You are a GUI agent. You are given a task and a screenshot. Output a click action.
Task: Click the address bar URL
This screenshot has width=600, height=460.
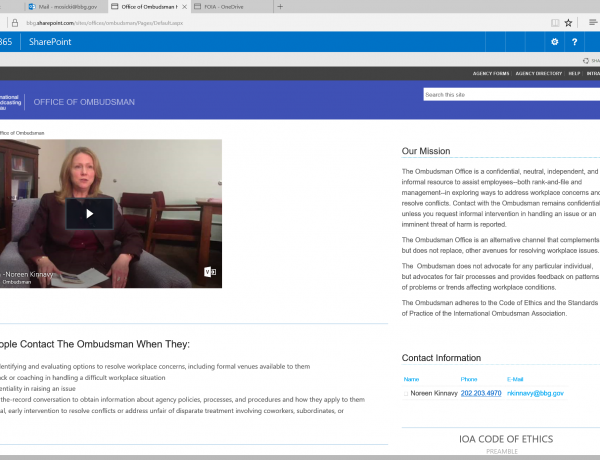click(x=104, y=23)
